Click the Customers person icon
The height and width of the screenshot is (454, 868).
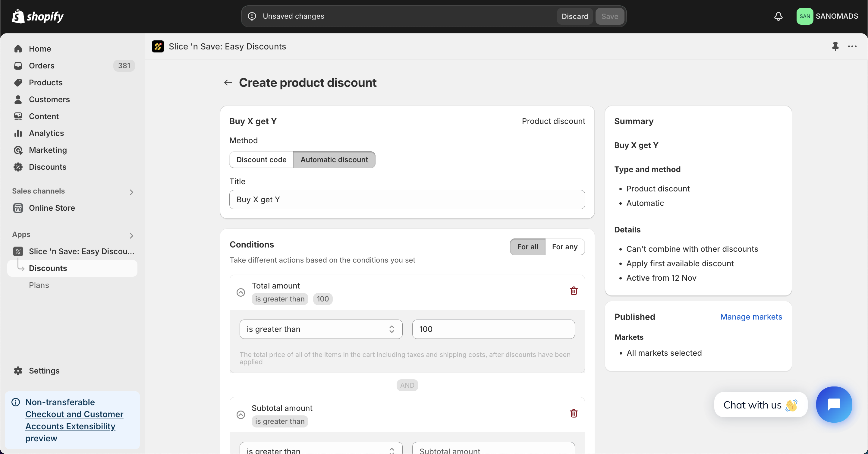click(18, 99)
